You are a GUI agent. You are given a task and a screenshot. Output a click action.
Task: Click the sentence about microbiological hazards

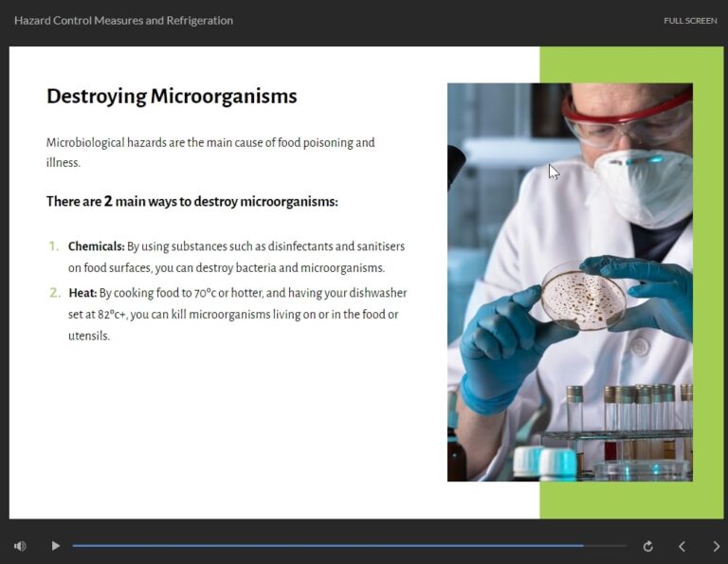click(x=210, y=153)
